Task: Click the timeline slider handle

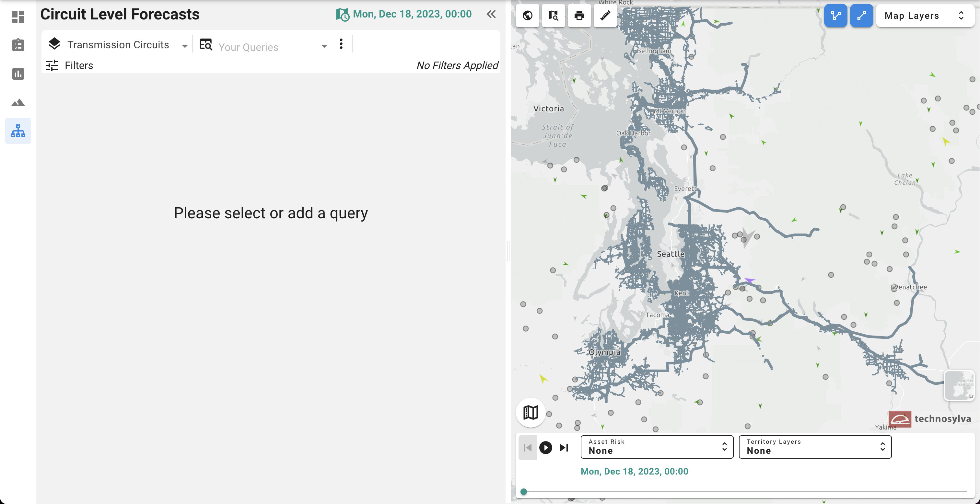Action: pos(523,491)
